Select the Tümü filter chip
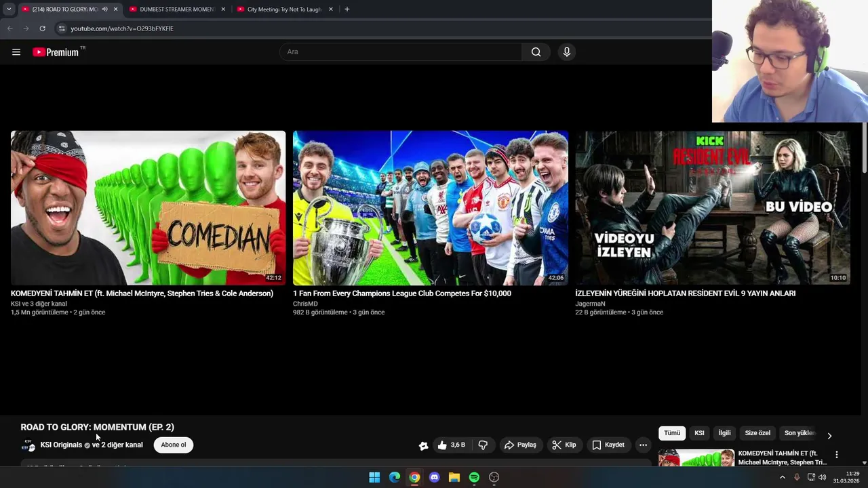Image resolution: width=868 pixels, height=488 pixels. 672,433
